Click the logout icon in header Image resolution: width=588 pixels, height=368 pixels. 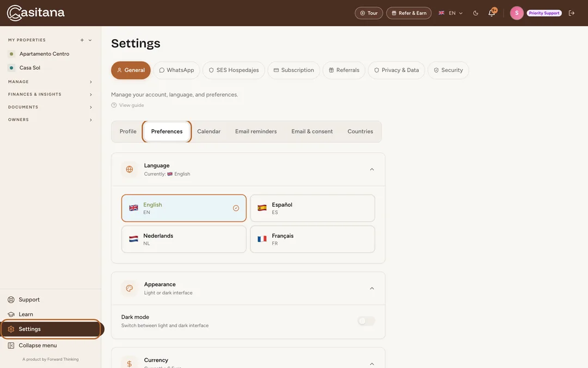coord(572,13)
